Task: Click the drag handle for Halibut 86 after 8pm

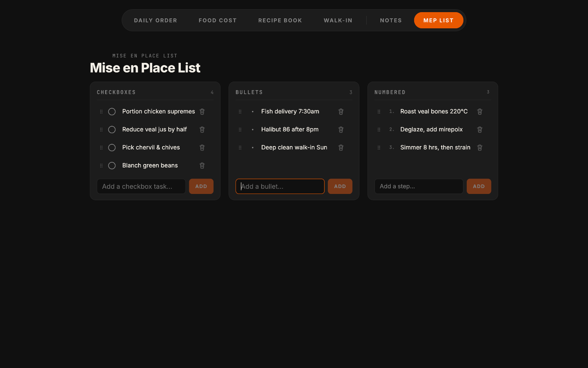Action: [x=240, y=130]
